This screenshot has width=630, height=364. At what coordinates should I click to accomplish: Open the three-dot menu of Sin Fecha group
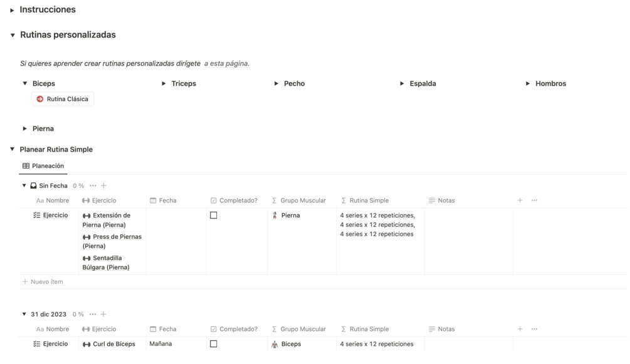click(x=93, y=185)
